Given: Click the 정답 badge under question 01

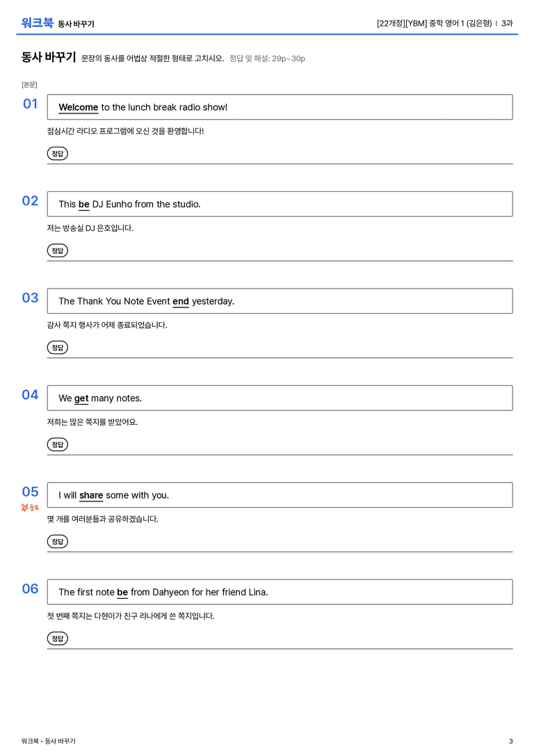Looking at the screenshot, I should click(x=57, y=153).
